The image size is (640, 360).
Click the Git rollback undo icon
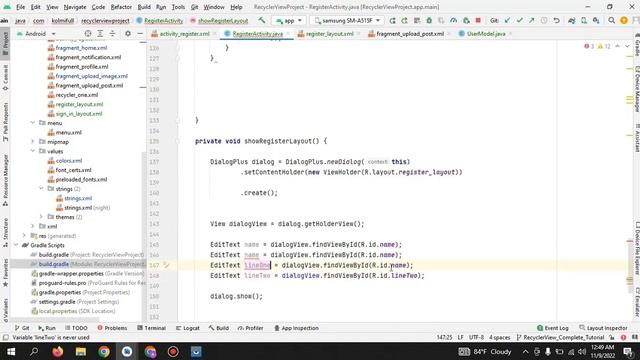556,20
